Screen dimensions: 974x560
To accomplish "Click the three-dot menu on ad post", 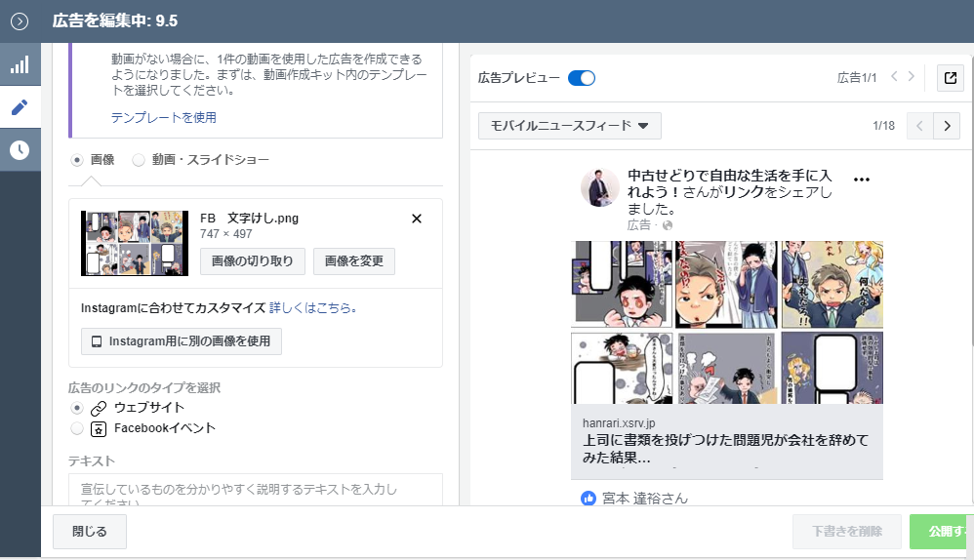I will (861, 180).
